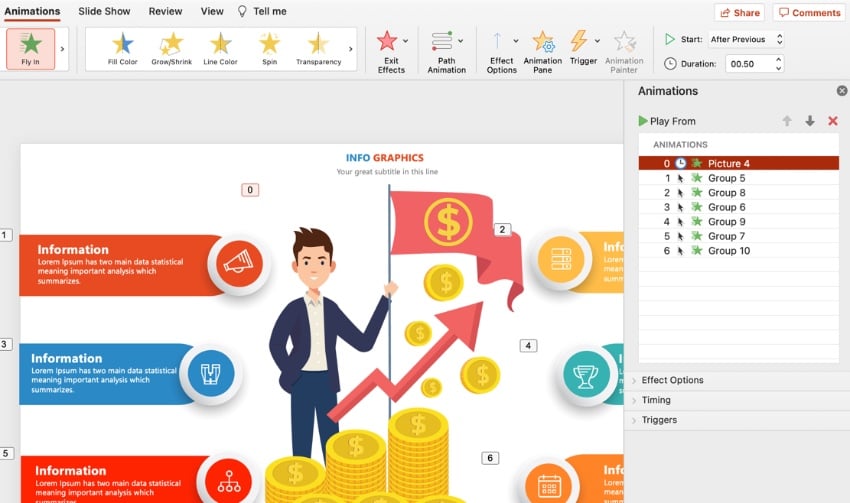Open the Path Animation dropdown arrow
The width and height of the screenshot is (850, 503).
coord(460,41)
